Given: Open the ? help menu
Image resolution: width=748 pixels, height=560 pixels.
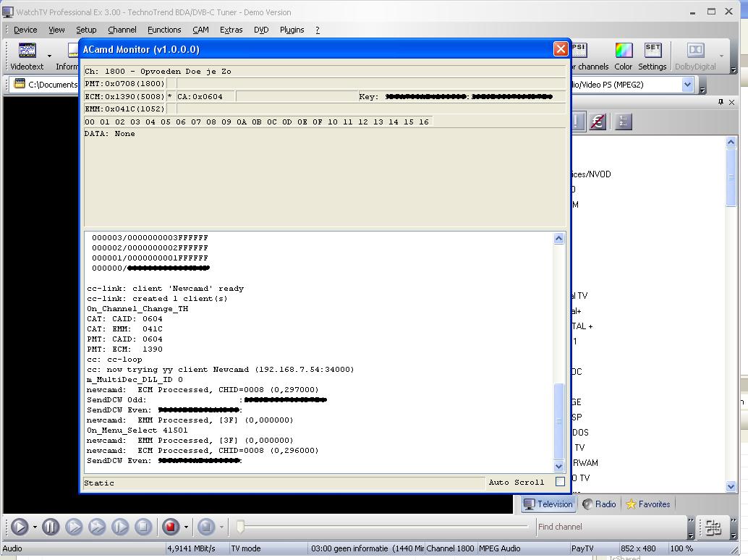Looking at the screenshot, I should point(318,30).
